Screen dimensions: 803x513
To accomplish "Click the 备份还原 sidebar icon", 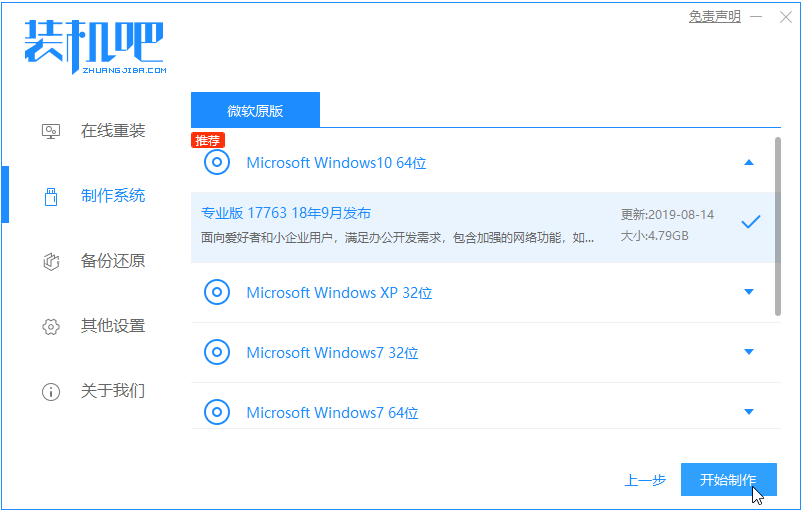I will pyautogui.click(x=51, y=262).
